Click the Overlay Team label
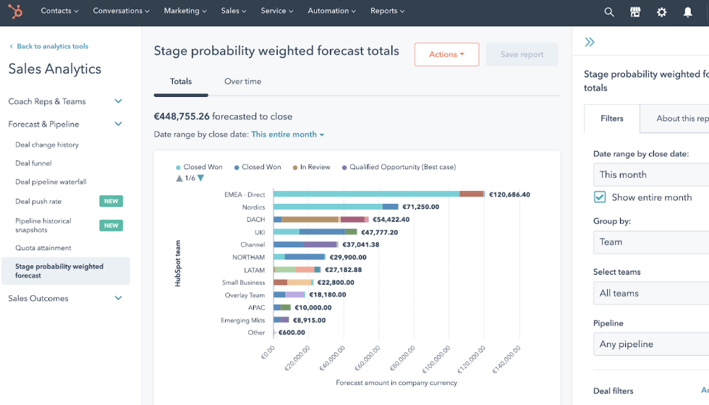Image resolution: width=709 pixels, height=405 pixels. click(x=245, y=295)
